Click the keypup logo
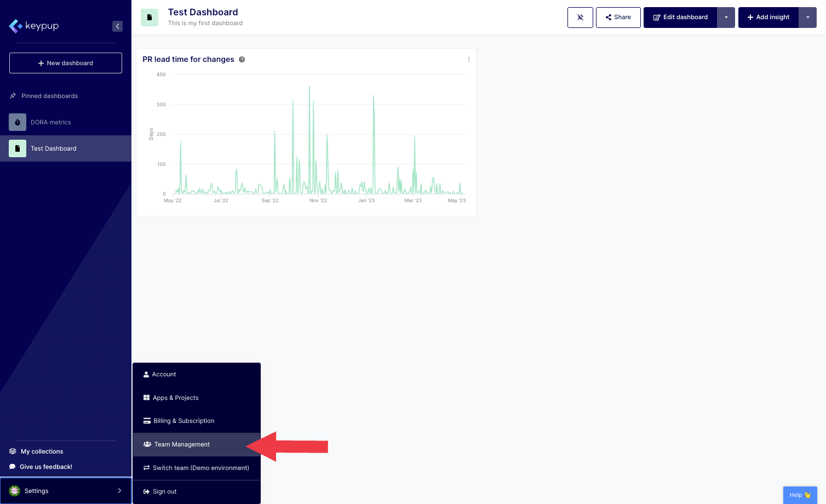The image size is (826, 504). coord(34,26)
